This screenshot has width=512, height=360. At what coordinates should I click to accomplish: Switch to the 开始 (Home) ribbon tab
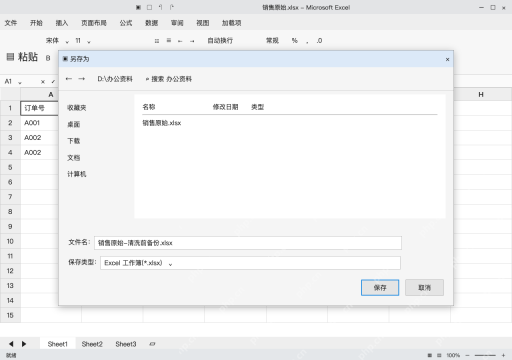pyautogui.click(x=36, y=23)
